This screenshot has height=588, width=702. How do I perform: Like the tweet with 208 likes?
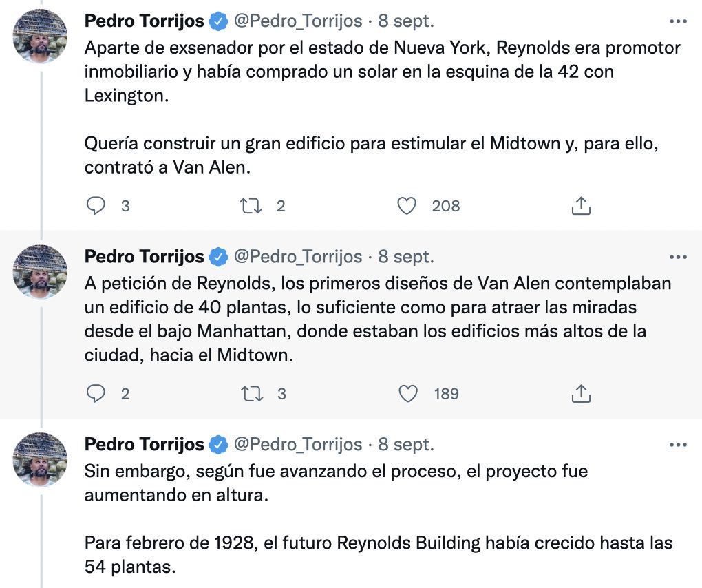click(x=407, y=205)
